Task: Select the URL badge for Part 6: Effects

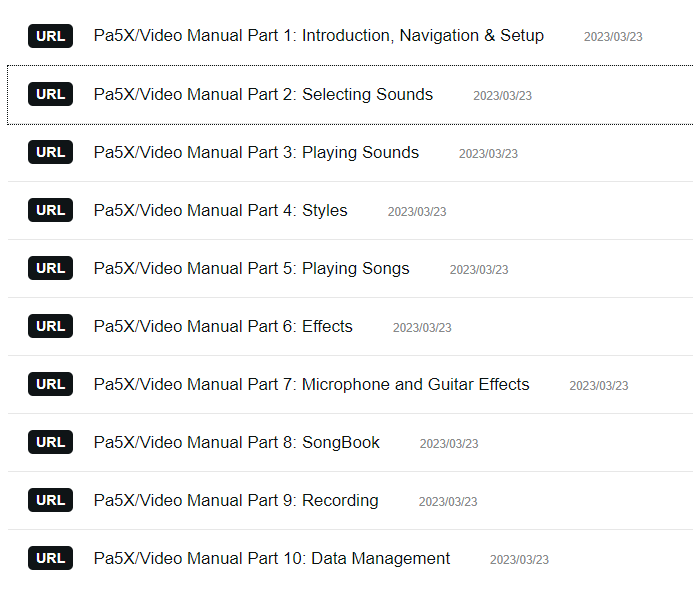Action: 50,326
